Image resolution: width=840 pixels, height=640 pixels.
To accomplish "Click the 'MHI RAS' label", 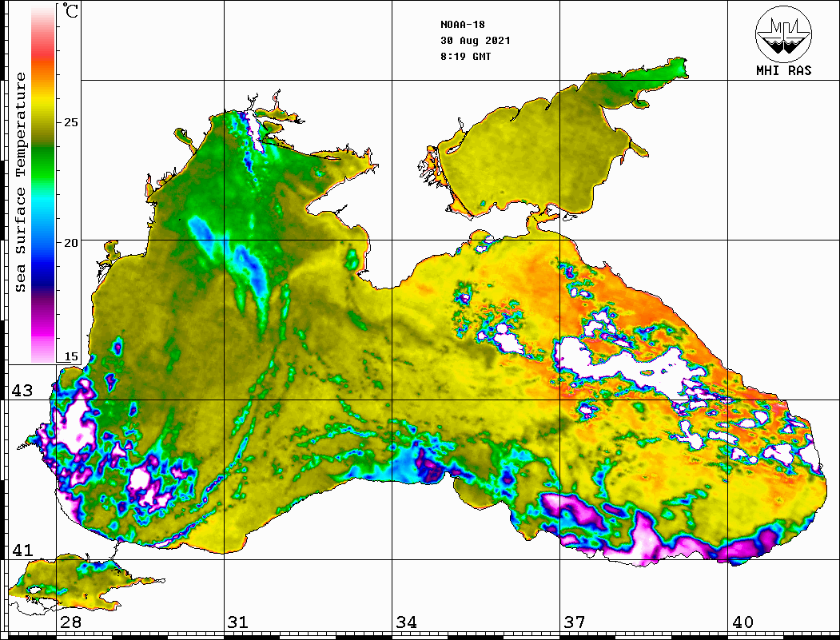I will (x=783, y=70).
